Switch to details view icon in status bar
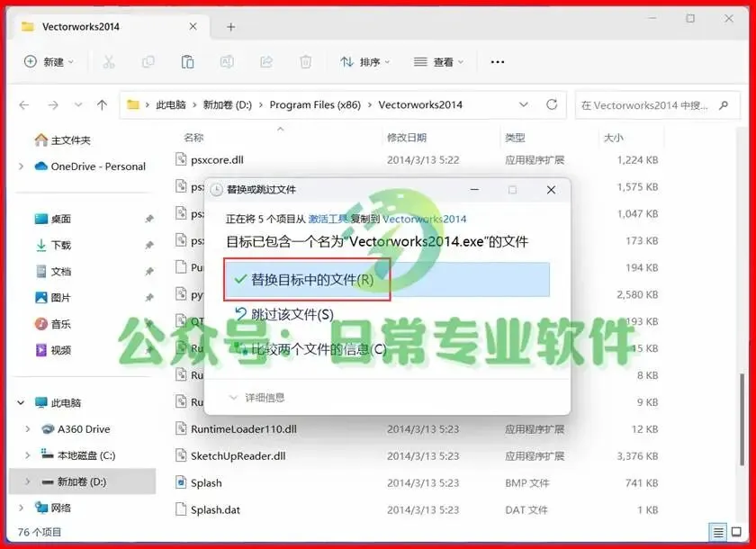This screenshot has height=549, width=756. point(718,532)
